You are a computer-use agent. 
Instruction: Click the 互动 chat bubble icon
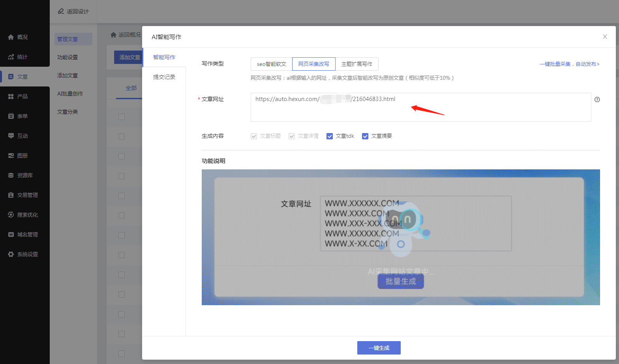(x=11, y=136)
